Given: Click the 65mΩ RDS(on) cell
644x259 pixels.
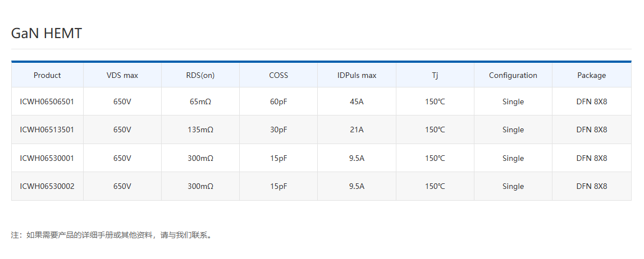Looking at the screenshot, I should 200,101.
